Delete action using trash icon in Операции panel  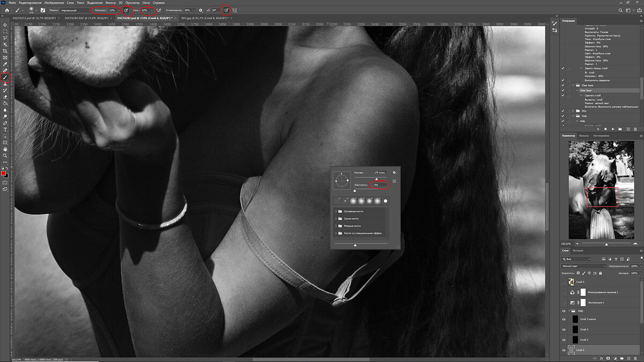[x=636, y=129]
